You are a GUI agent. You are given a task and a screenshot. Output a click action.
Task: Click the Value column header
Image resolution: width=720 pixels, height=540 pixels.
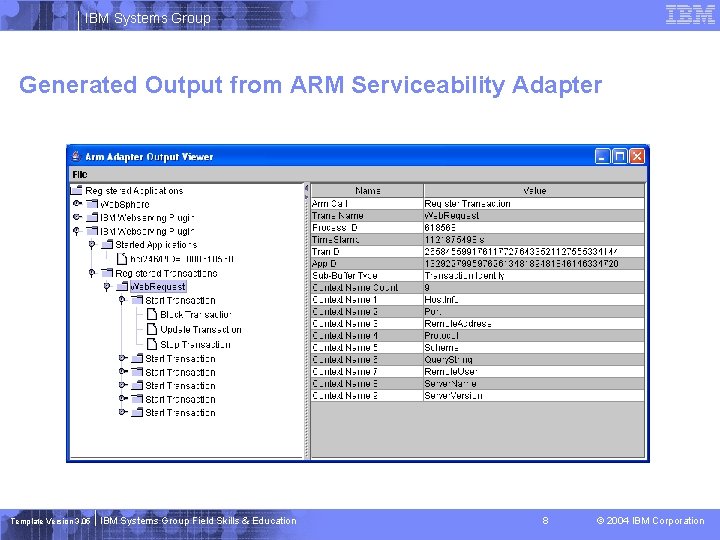point(534,190)
